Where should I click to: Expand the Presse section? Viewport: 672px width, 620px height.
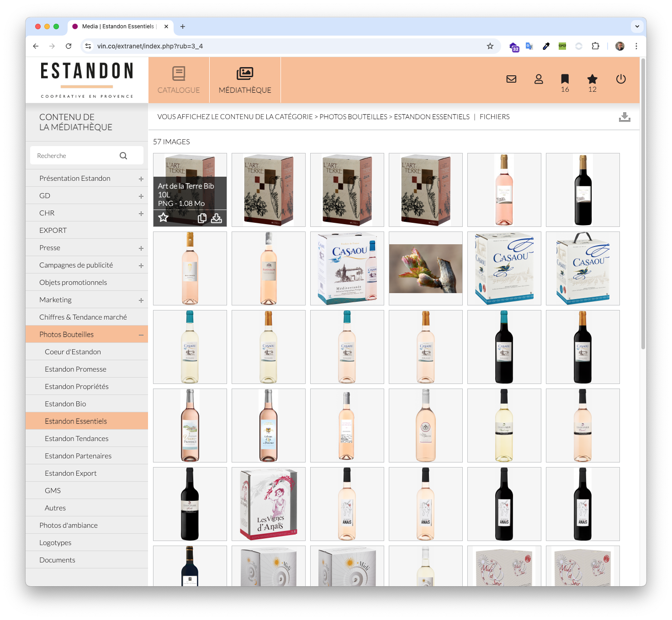(x=141, y=248)
